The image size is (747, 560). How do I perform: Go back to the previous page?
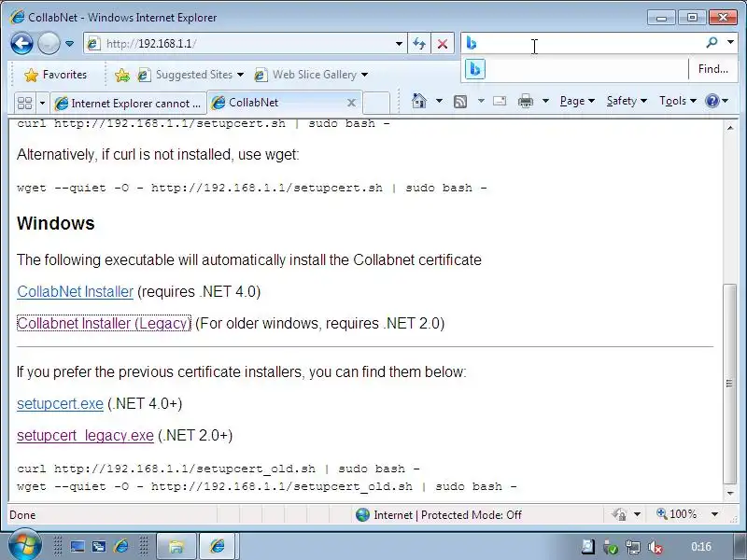(x=21, y=44)
